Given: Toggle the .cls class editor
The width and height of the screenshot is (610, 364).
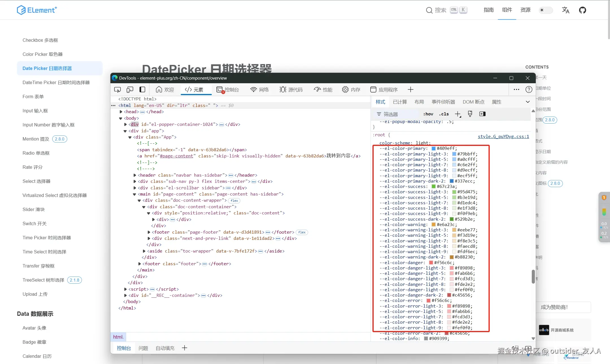Looking at the screenshot, I should [x=444, y=114].
